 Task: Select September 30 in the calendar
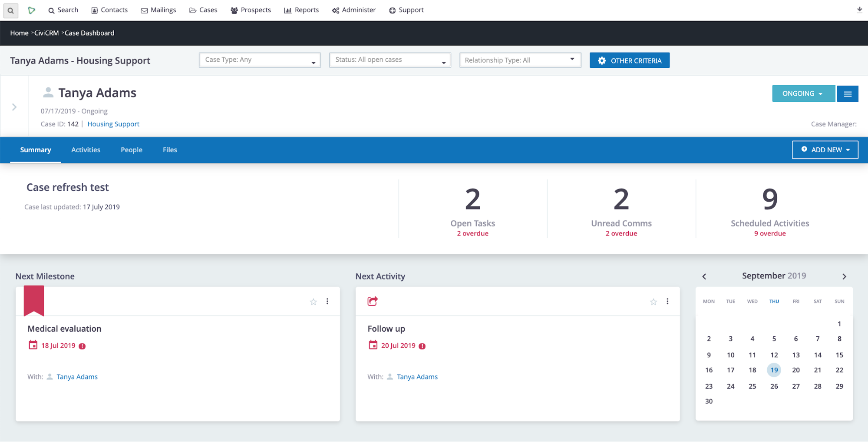709,402
